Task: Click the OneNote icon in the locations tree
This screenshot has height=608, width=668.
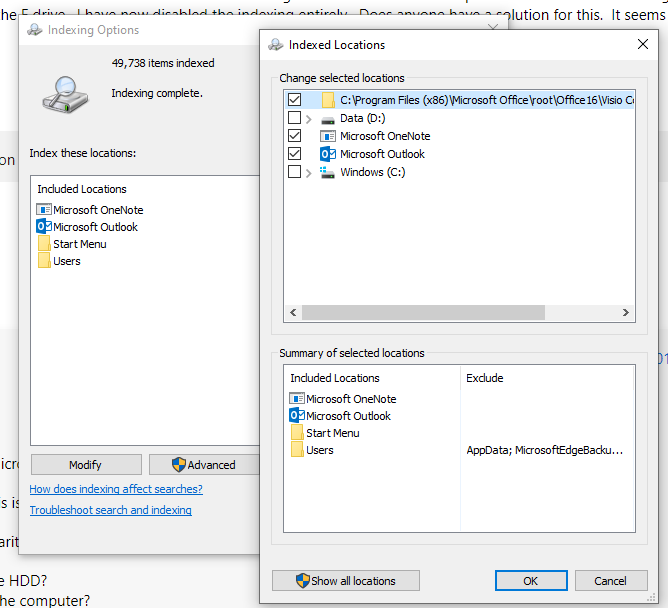Action: [328, 136]
